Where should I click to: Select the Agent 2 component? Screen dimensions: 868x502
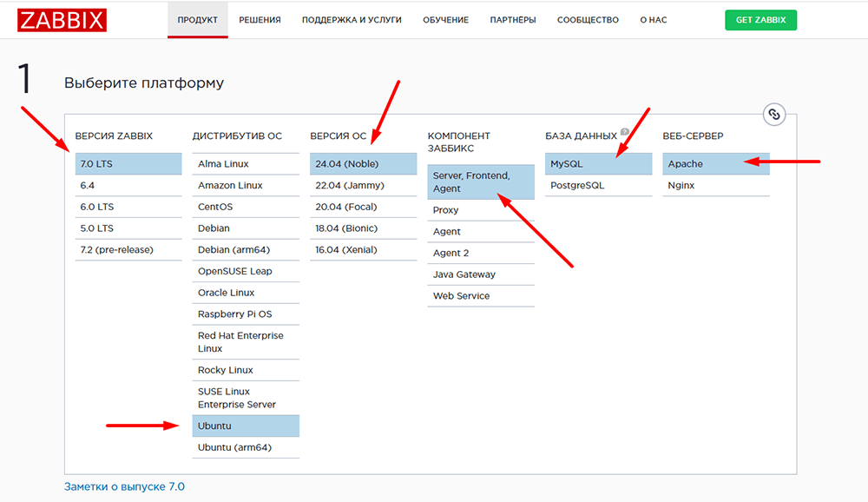(481, 254)
